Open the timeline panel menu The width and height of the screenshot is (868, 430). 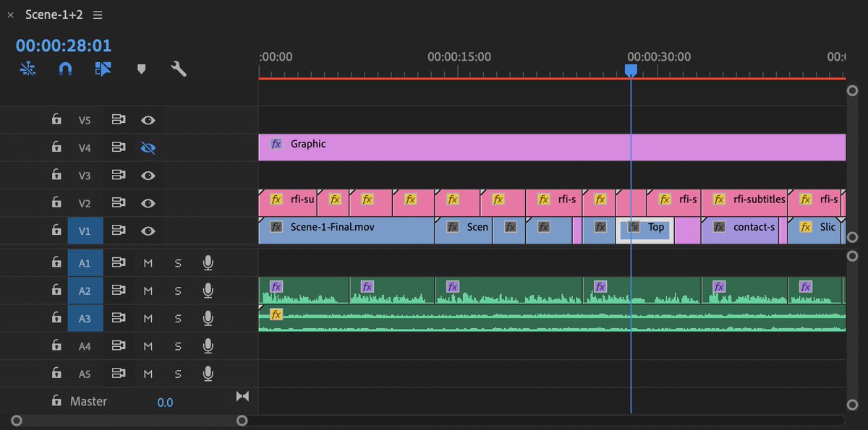[98, 14]
